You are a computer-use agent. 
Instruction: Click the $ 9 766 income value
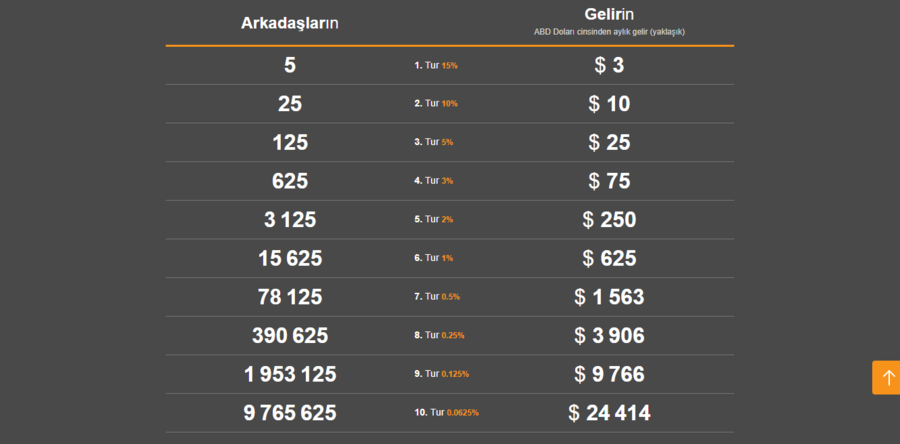[609, 375]
